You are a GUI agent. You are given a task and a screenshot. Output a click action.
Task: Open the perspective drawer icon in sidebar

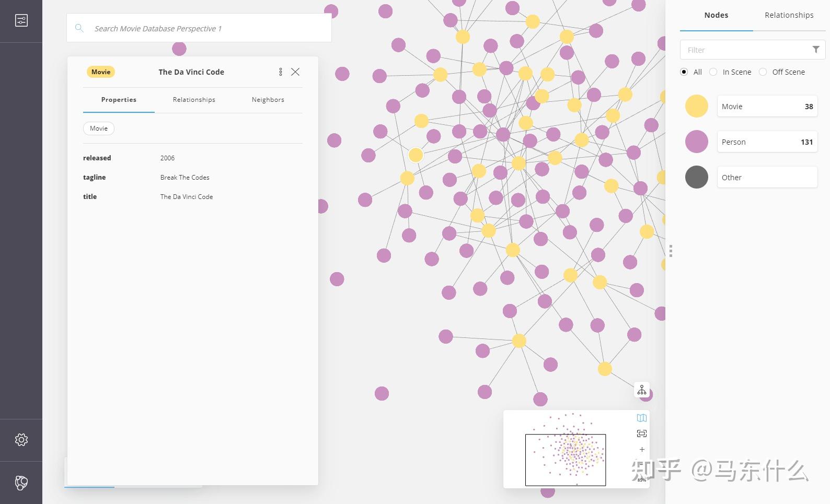(21, 20)
